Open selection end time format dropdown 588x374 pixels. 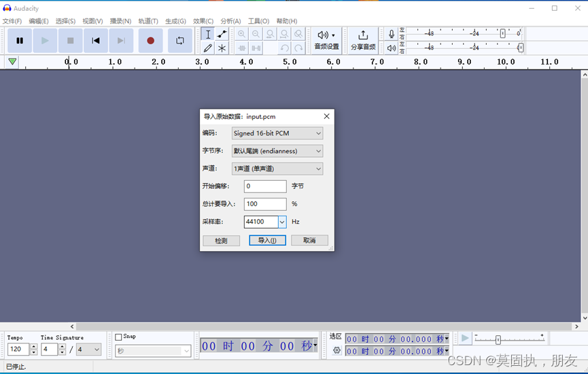[447, 351]
